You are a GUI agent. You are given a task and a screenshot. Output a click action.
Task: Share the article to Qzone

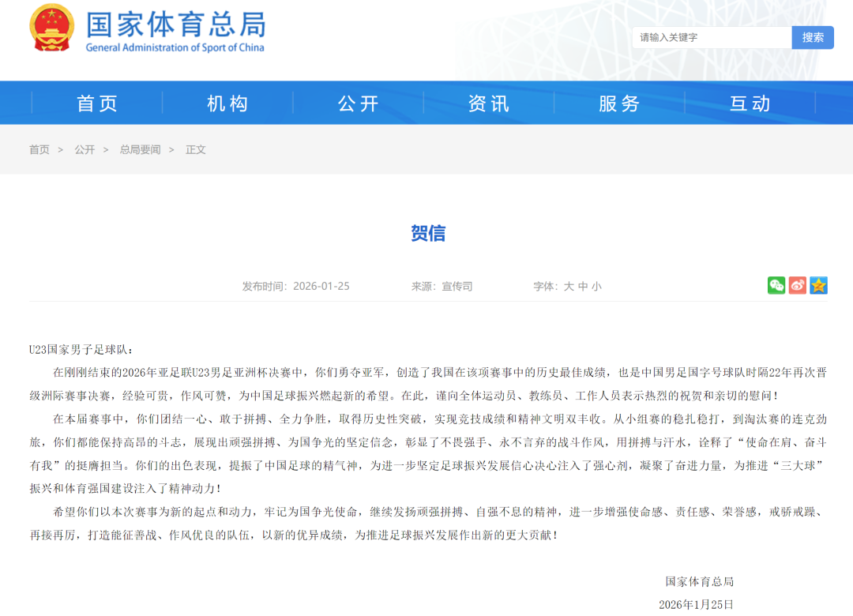[x=819, y=285]
